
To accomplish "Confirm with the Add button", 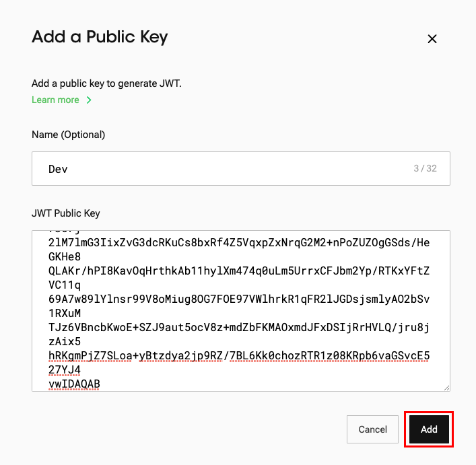I will tap(429, 429).
